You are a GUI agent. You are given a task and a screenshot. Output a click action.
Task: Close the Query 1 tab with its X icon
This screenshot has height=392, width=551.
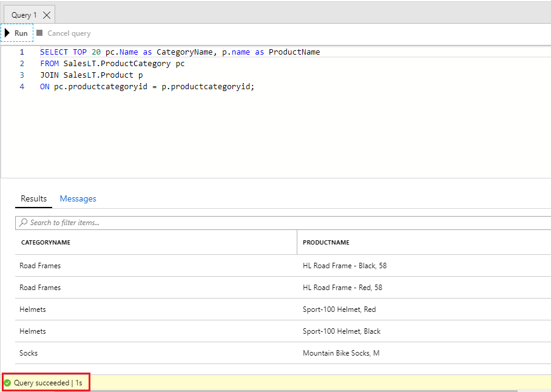click(x=46, y=14)
